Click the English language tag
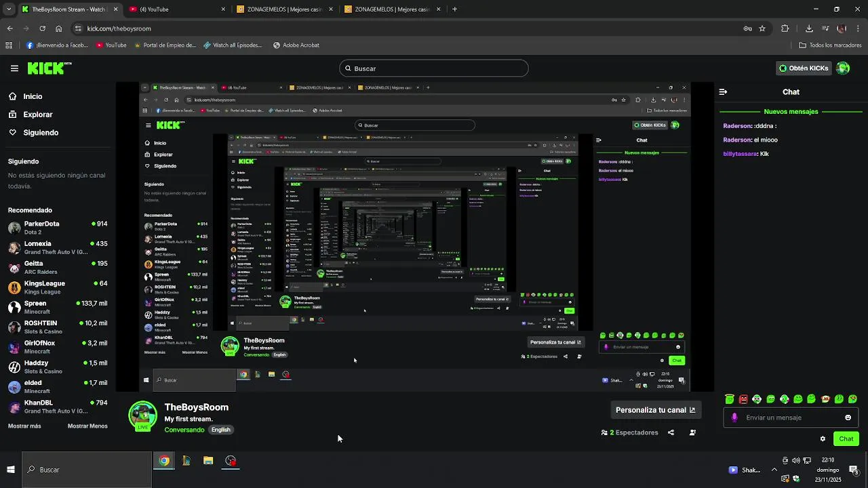Image resolution: width=868 pixels, height=488 pixels. 220,430
